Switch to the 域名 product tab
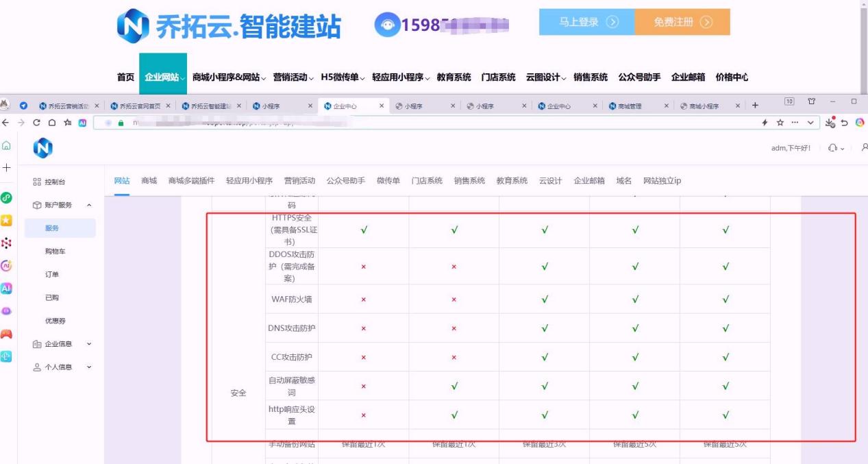This screenshot has width=868, height=464. tap(623, 181)
